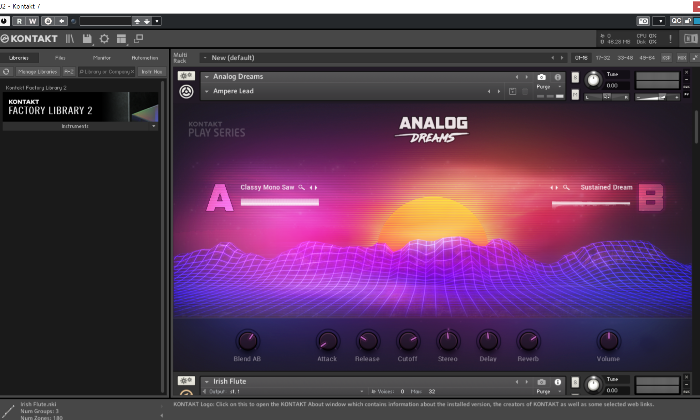Open the save (floppy disk) menu
This screenshot has height=420, width=700.
click(87, 39)
